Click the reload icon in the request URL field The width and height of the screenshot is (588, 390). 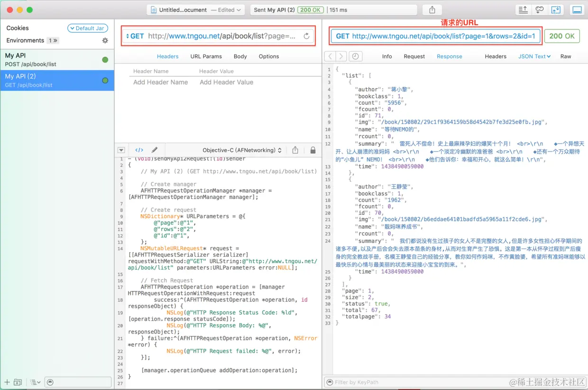(306, 36)
